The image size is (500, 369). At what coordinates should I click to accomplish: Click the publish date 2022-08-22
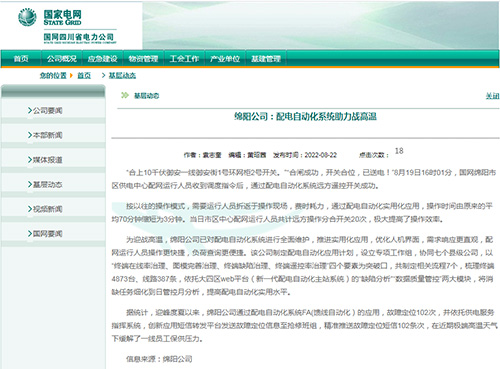[321, 155]
